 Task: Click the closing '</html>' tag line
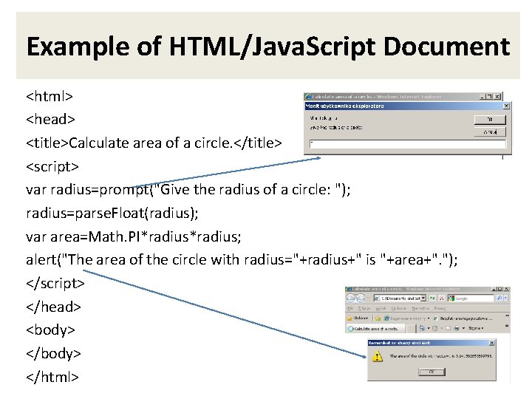[52, 377]
